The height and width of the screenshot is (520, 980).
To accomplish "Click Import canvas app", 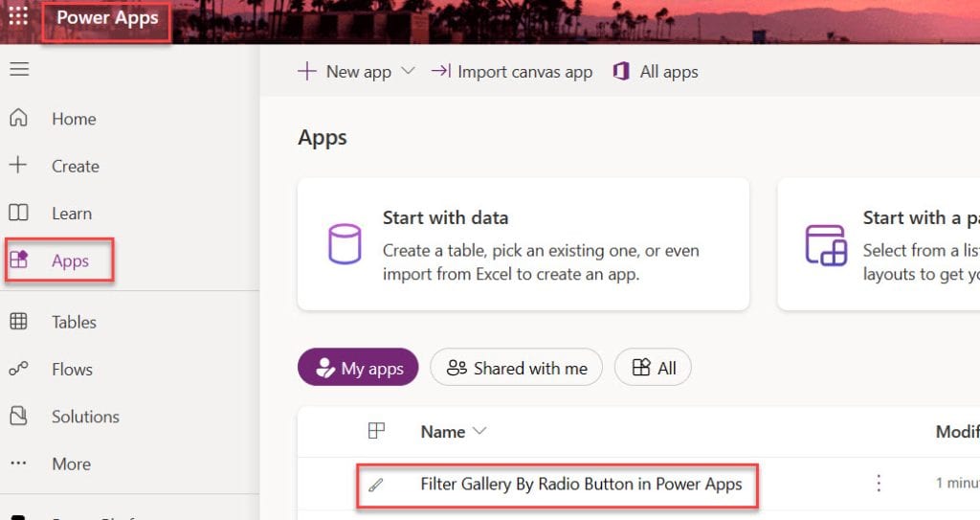I will coord(512,72).
